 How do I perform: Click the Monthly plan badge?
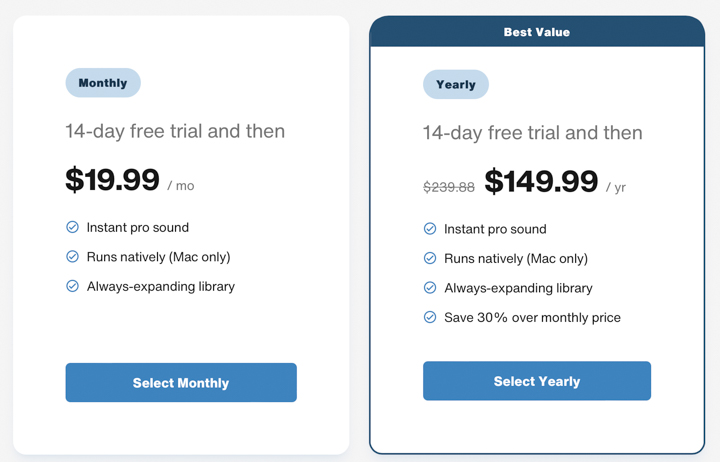click(x=103, y=83)
